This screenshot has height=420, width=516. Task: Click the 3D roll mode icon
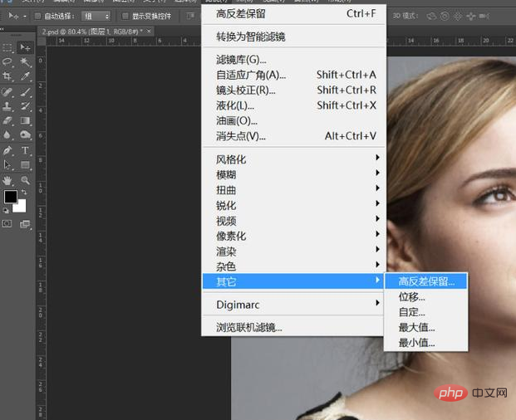pos(445,16)
